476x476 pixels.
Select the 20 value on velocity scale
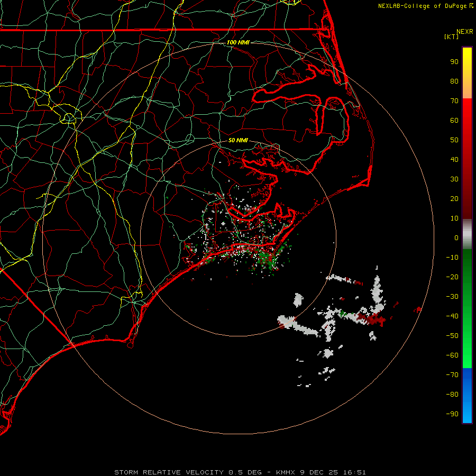454,198
